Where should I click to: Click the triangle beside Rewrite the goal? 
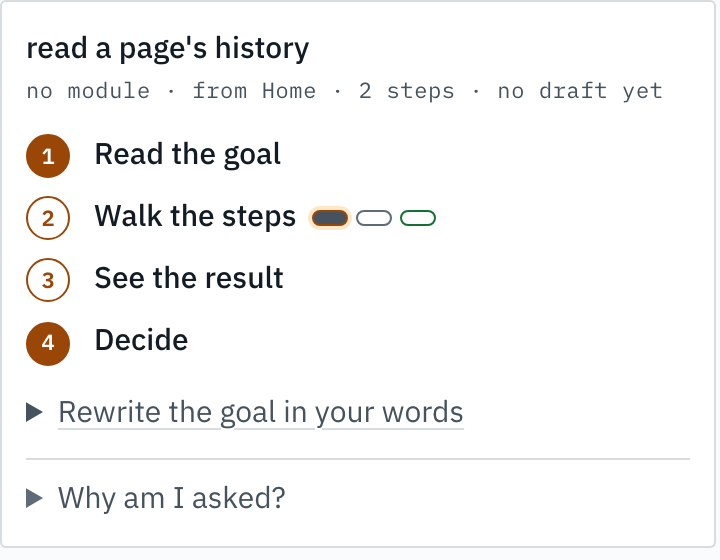[34, 412]
